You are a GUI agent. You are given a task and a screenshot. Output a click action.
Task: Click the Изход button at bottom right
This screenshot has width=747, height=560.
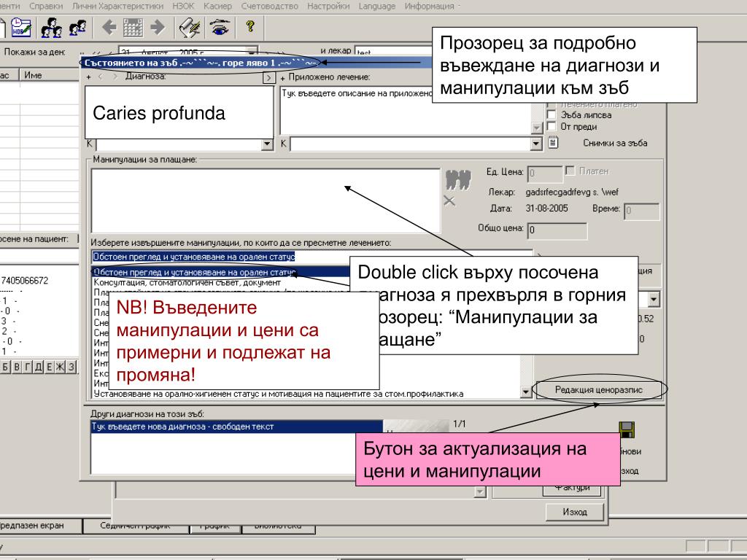click(575, 512)
